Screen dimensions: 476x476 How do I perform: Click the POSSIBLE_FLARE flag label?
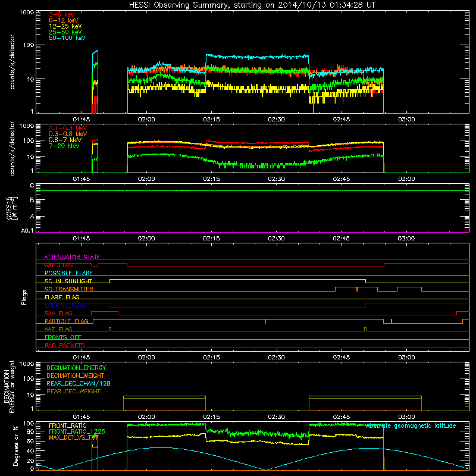(68, 273)
